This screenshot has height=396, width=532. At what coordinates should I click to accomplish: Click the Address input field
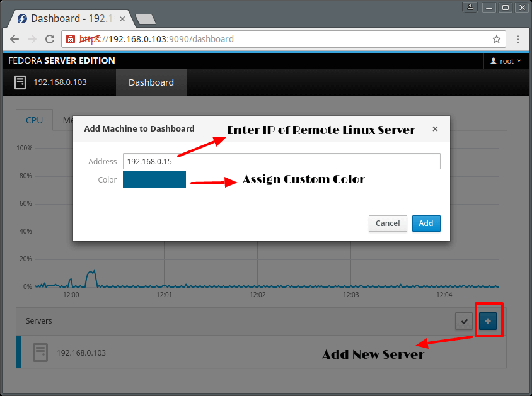coord(282,161)
